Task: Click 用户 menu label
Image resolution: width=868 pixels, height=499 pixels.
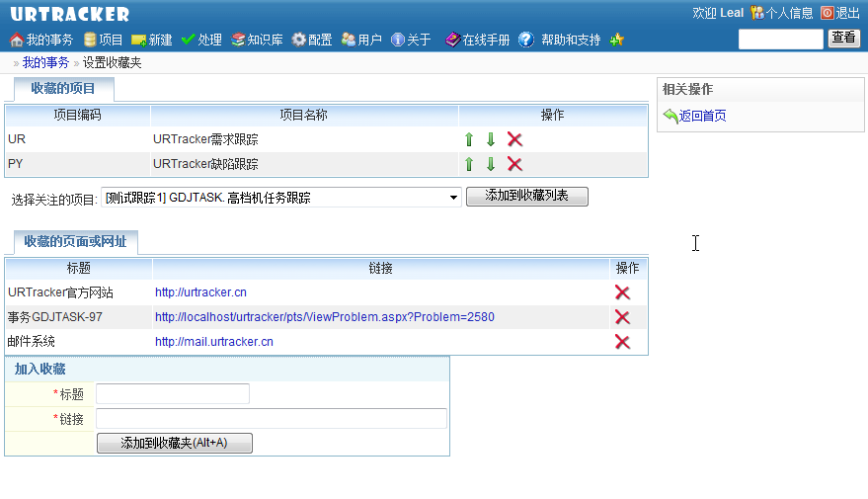Action: click(x=369, y=40)
